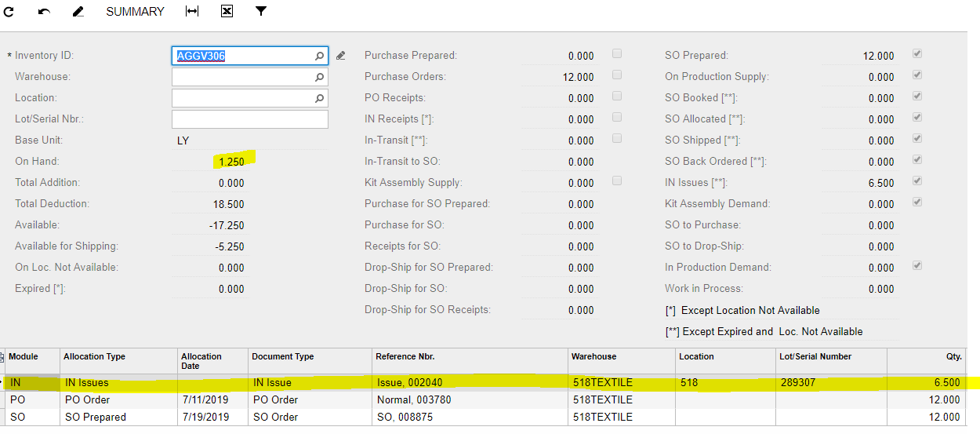This screenshot has width=980, height=434.
Task: Toggle the IN Issues checkbox
Action: tap(917, 181)
